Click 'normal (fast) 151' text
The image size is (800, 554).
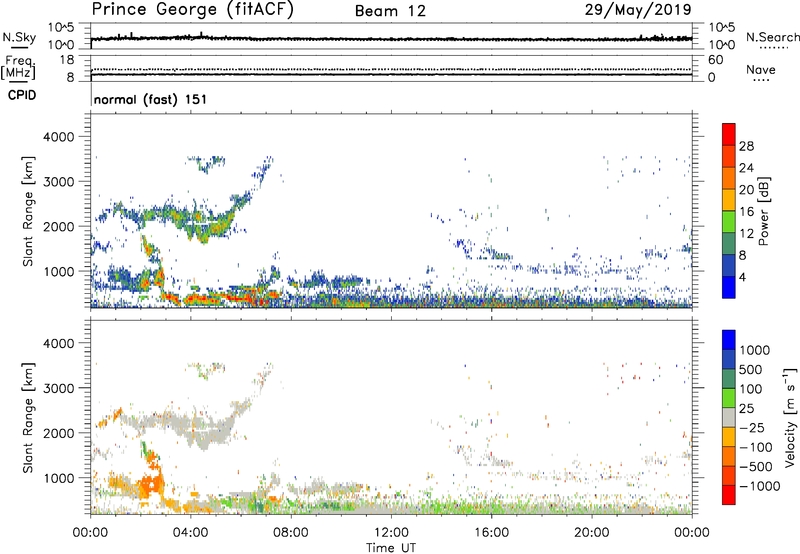tap(151, 99)
